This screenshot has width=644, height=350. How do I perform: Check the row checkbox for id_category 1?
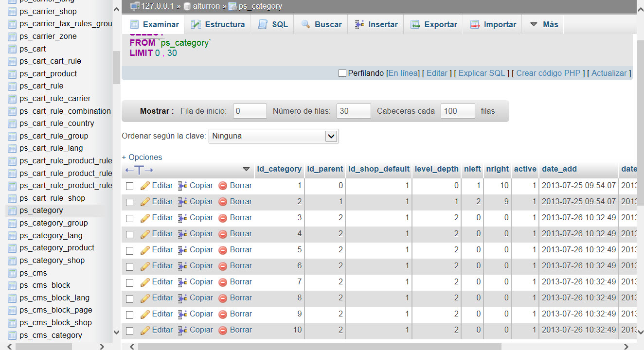pyautogui.click(x=129, y=186)
